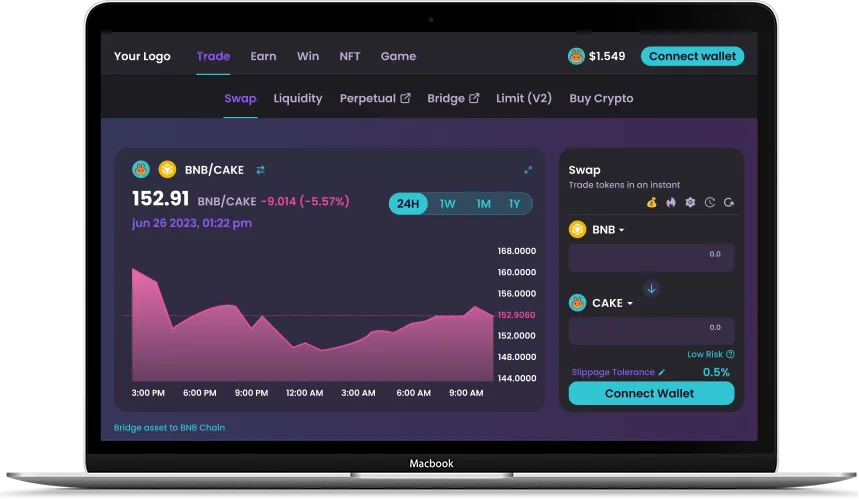Select the 1M chart timeframe
The image size is (859, 500).
click(483, 204)
